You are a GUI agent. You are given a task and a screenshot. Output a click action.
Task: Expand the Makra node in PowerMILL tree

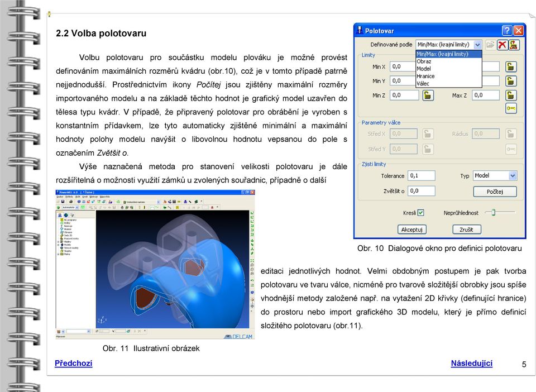coord(59,254)
